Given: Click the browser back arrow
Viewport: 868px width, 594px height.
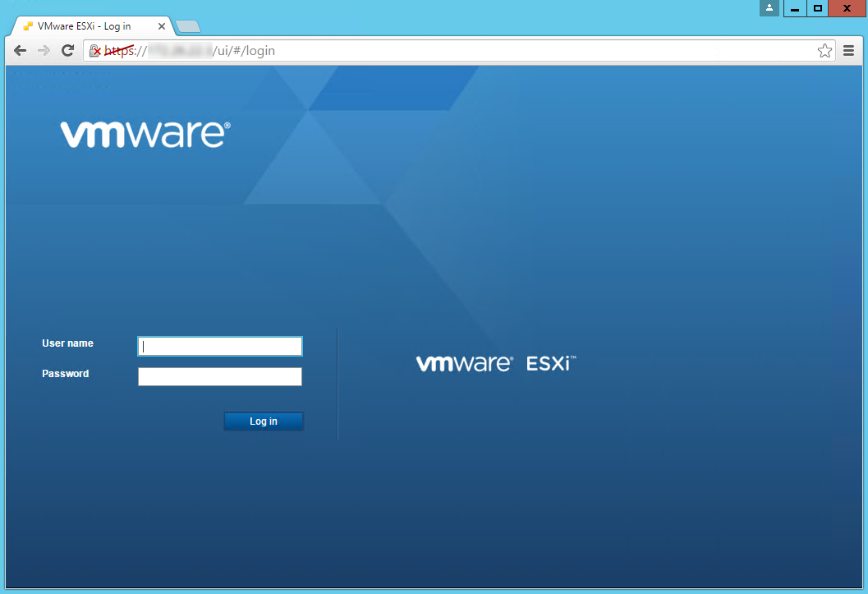Looking at the screenshot, I should click(21, 51).
